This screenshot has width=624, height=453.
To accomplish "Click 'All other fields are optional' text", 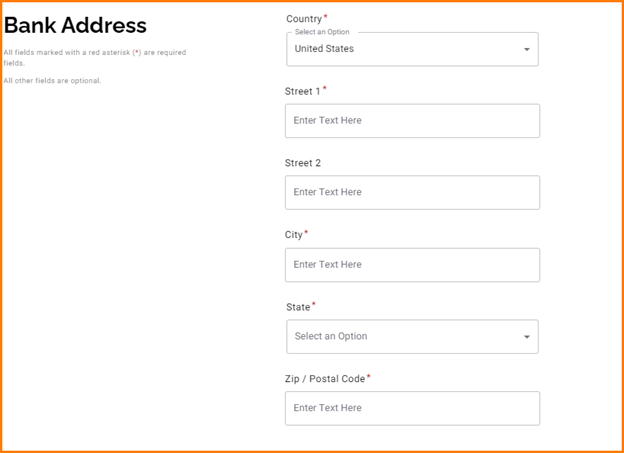I will pyautogui.click(x=52, y=81).
